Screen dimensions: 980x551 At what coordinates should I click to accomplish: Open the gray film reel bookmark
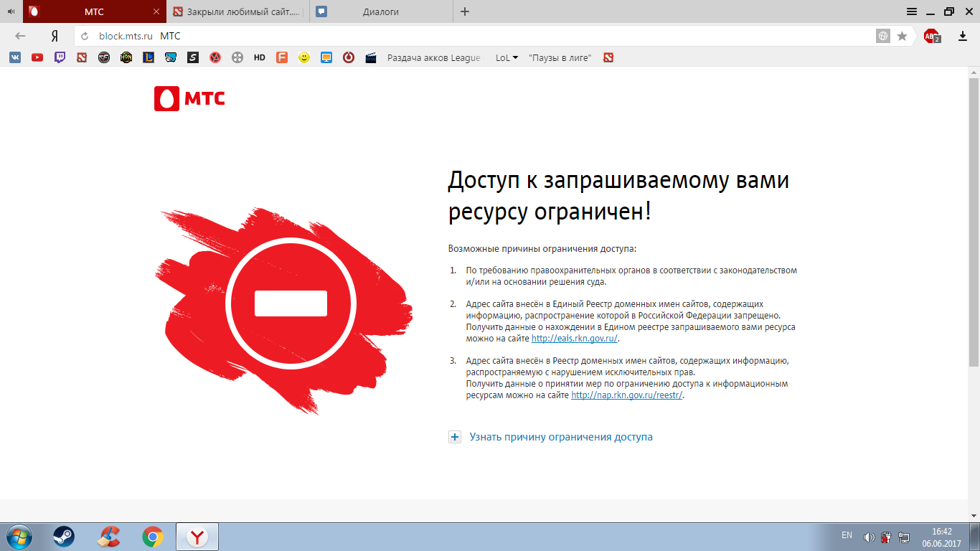[x=237, y=57]
